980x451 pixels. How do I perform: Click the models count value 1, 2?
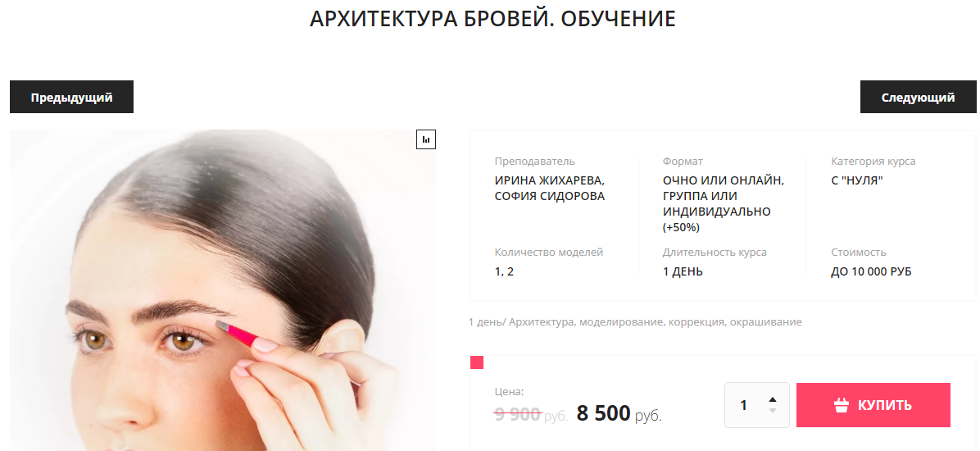[504, 272]
